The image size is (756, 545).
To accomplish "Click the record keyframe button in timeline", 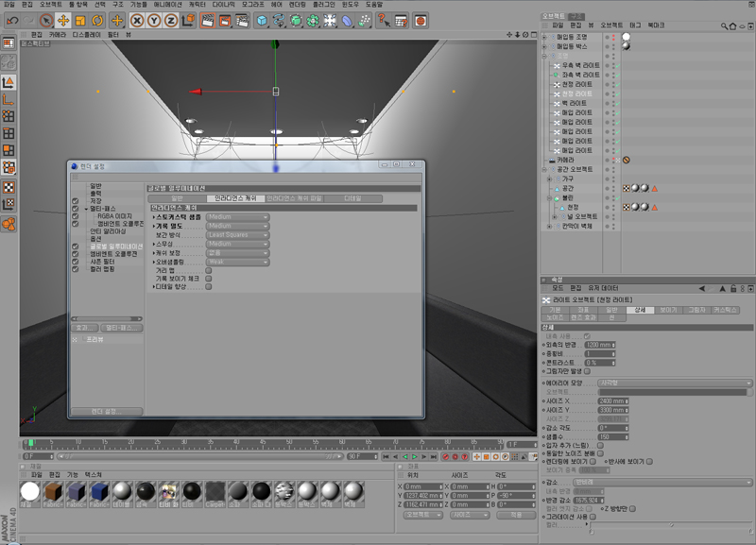I will (x=445, y=456).
